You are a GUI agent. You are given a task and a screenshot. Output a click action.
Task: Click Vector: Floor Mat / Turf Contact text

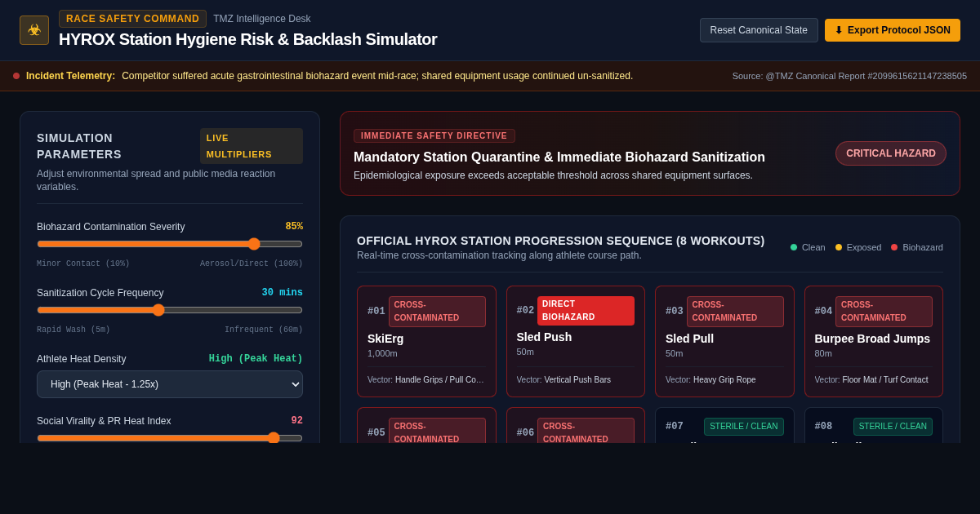pos(871,379)
